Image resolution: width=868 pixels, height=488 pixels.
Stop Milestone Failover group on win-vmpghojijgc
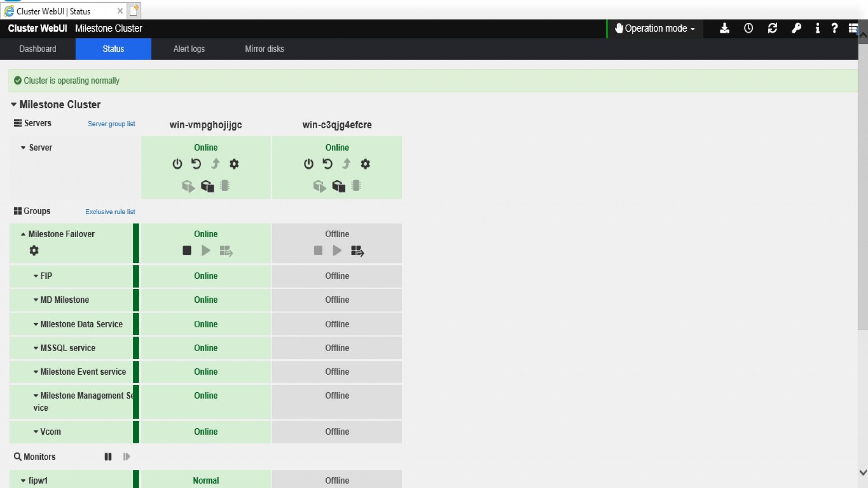[187, 250]
